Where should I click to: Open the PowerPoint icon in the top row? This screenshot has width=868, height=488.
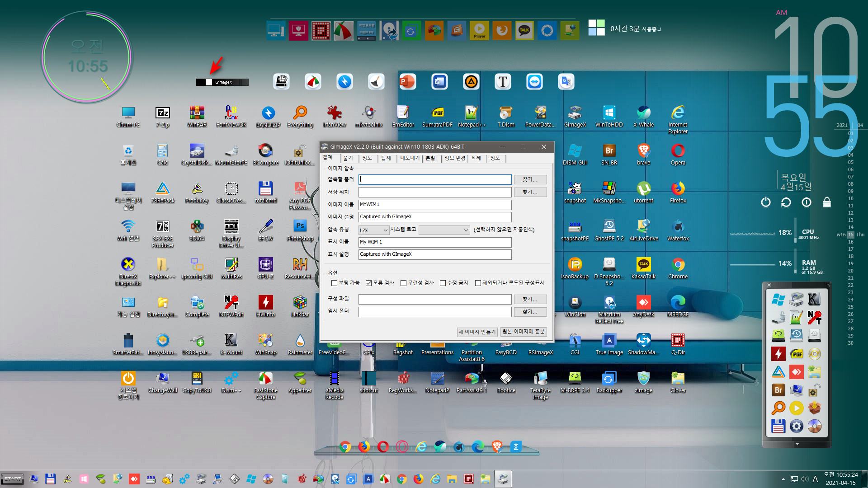click(407, 82)
